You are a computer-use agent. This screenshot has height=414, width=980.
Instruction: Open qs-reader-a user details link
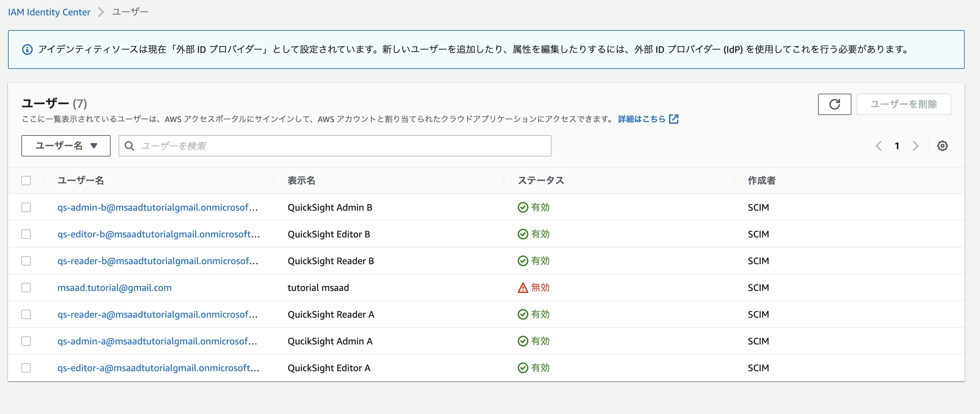click(x=158, y=315)
